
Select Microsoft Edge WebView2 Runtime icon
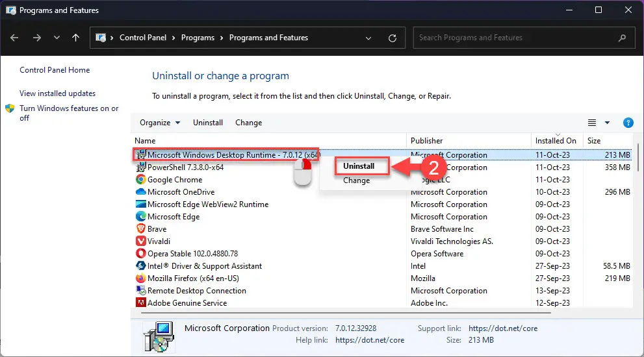pos(141,204)
